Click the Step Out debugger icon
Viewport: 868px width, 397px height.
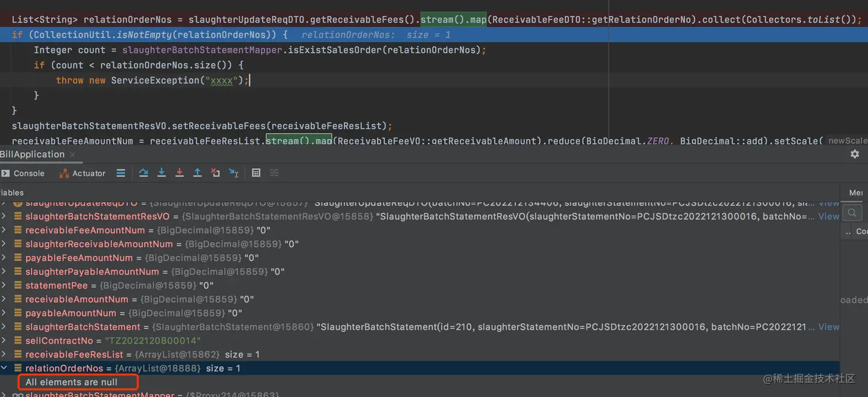[x=197, y=173]
